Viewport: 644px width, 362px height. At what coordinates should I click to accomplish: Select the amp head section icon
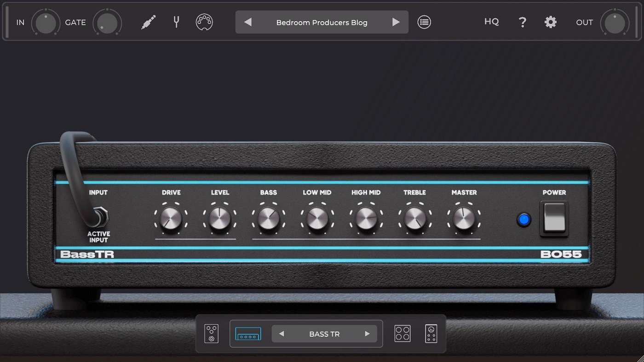click(248, 334)
